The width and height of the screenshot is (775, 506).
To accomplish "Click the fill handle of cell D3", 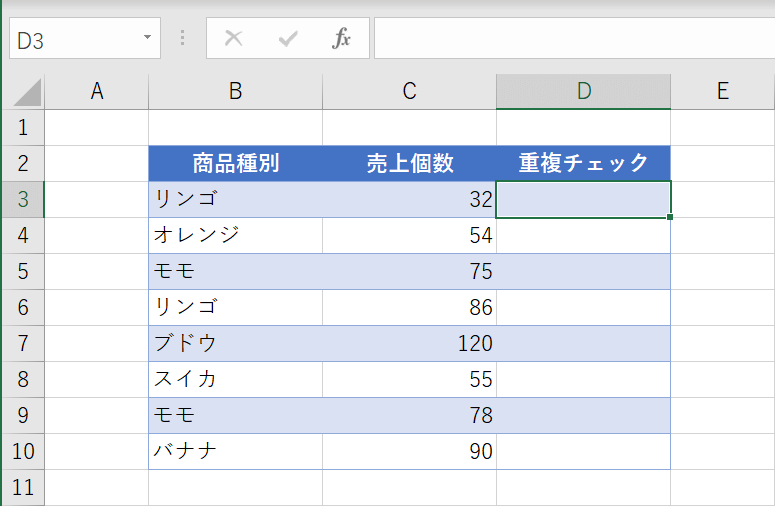I will coord(670,216).
